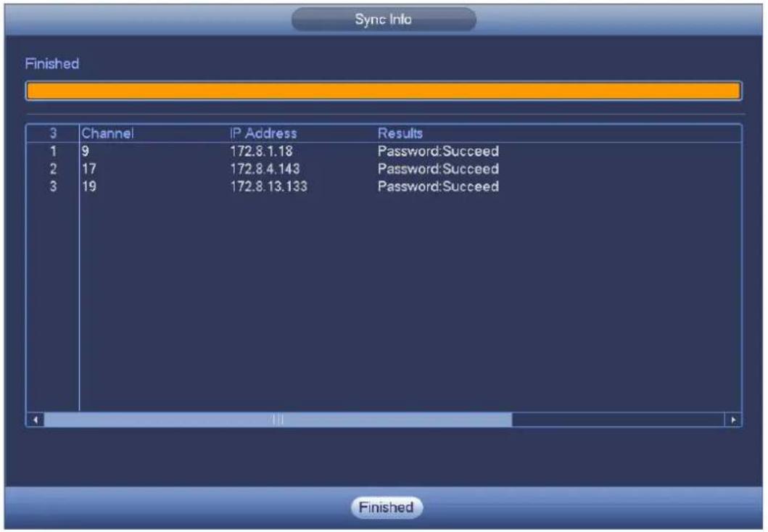Click Password:Succeed result for 172.8.4.143
The width and height of the screenshot is (768, 532).
438,168
